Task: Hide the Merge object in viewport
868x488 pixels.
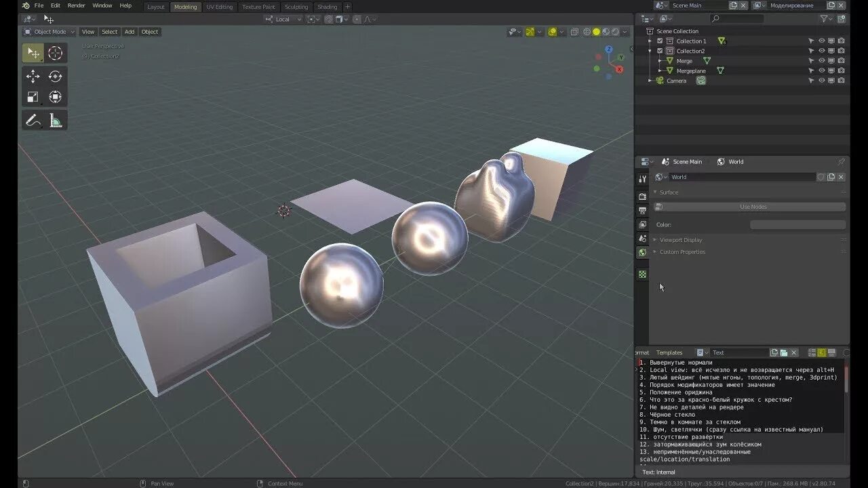Action: click(821, 61)
